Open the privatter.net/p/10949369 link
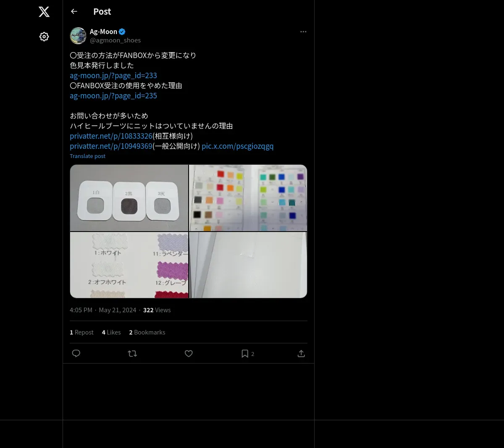Image resolution: width=504 pixels, height=448 pixels. coord(111,146)
